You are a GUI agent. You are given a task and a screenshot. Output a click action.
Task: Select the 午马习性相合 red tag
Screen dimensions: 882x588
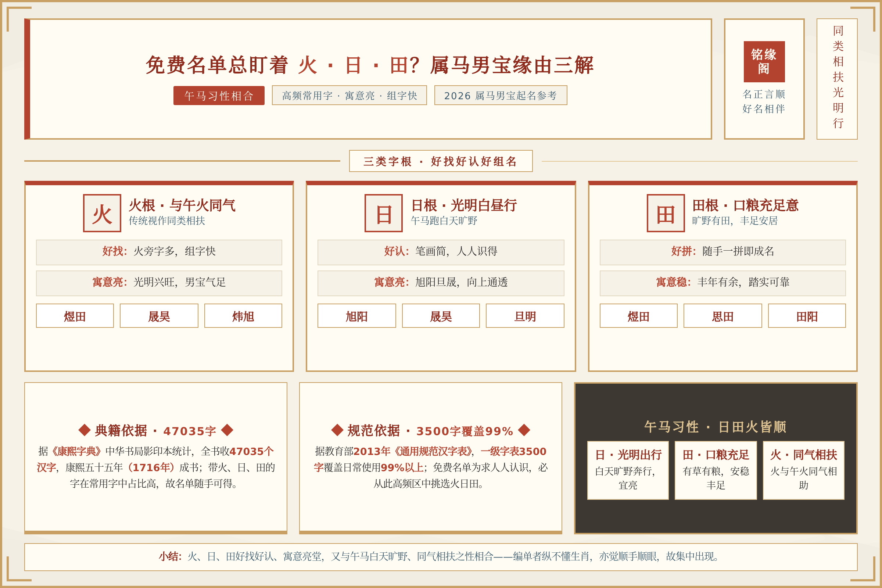(219, 96)
